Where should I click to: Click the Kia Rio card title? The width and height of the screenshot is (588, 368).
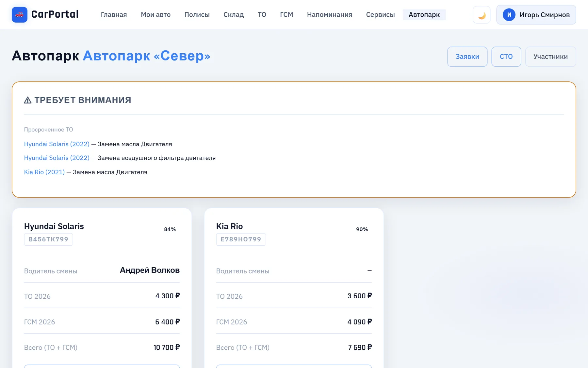[x=229, y=226]
